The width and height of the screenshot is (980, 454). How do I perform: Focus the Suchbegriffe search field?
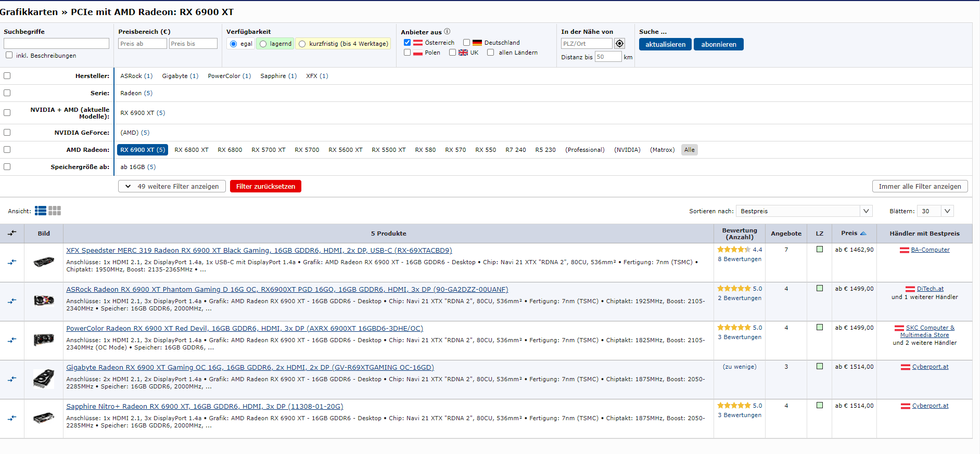56,43
